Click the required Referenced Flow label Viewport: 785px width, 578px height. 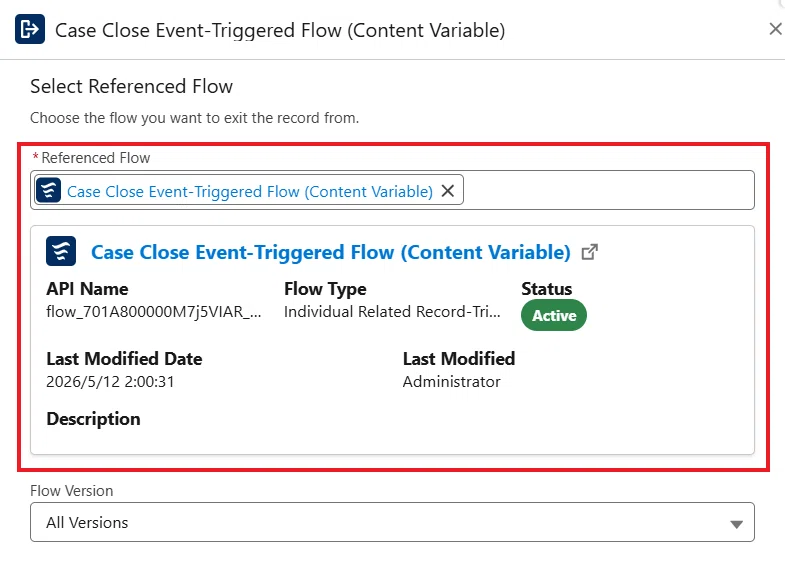[x=91, y=158]
